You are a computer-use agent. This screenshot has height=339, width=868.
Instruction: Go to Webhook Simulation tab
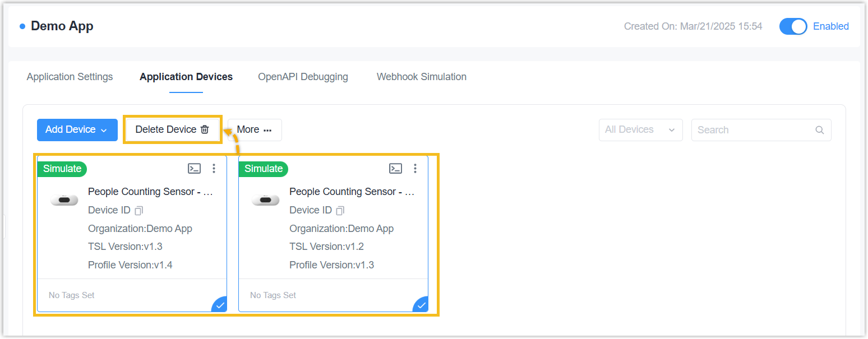click(x=421, y=77)
